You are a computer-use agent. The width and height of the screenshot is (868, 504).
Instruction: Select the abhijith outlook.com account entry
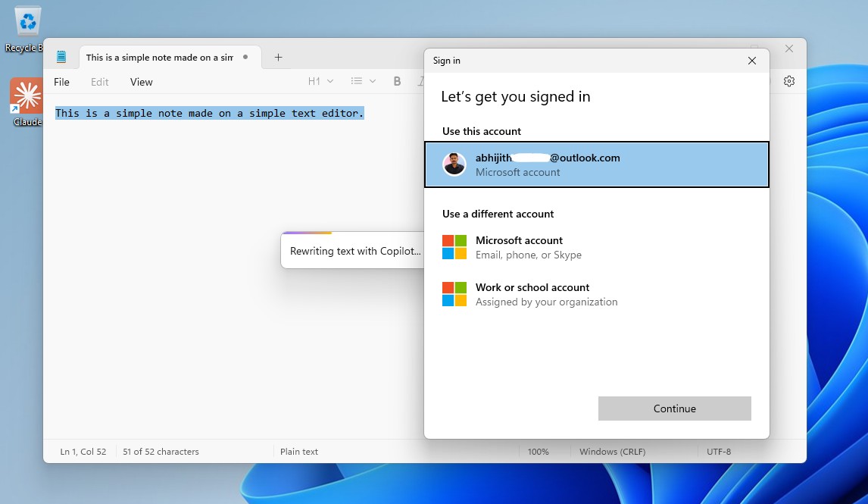(x=596, y=164)
